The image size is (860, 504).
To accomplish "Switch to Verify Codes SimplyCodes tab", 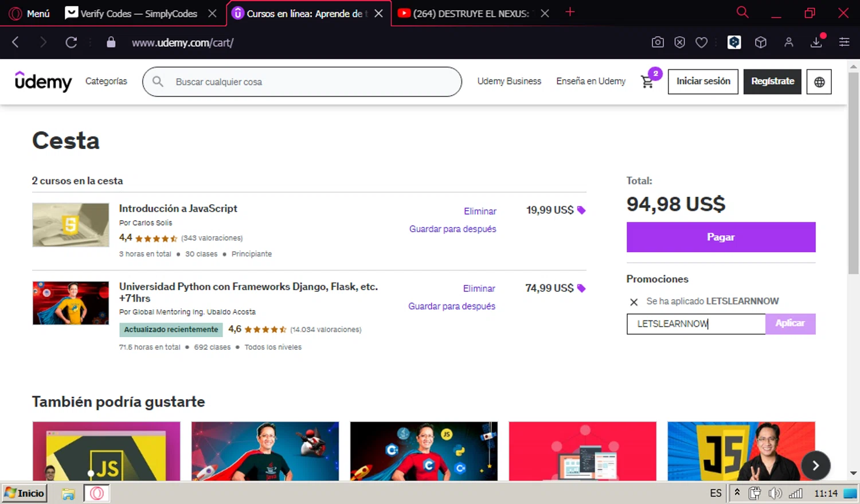I will [138, 13].
